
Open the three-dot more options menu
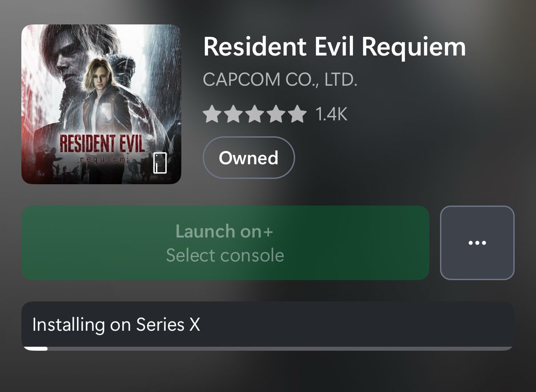click(x=477, y=243)
